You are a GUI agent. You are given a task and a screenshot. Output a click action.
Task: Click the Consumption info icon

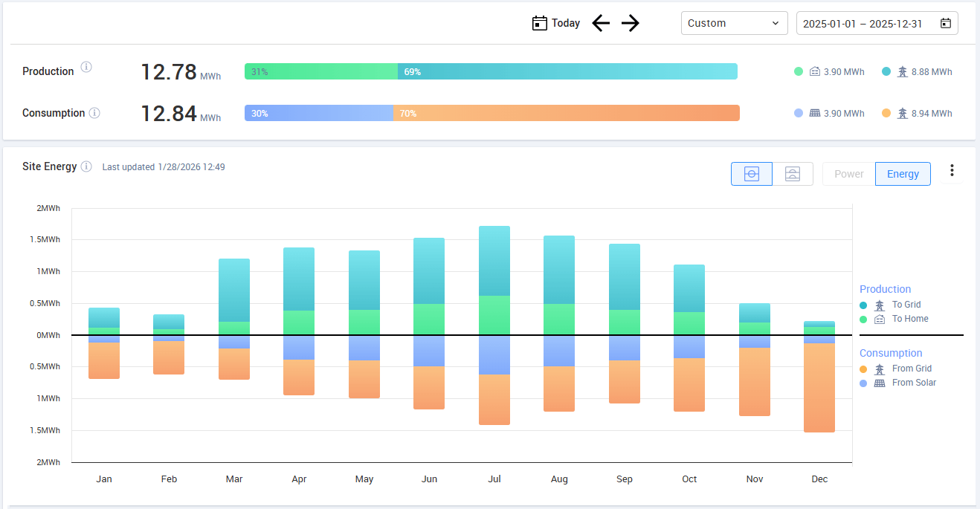[94, 113]
